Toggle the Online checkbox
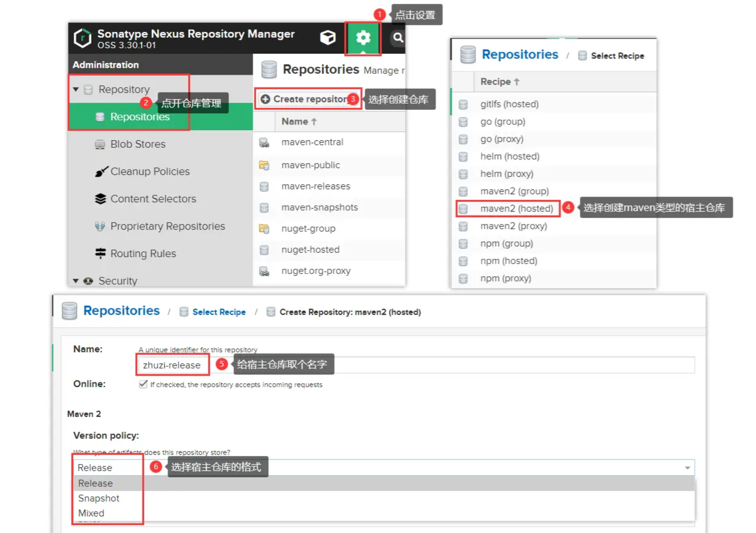Image resolution: width=756 pixels, height=533 pixels. (x=143, y=384)
